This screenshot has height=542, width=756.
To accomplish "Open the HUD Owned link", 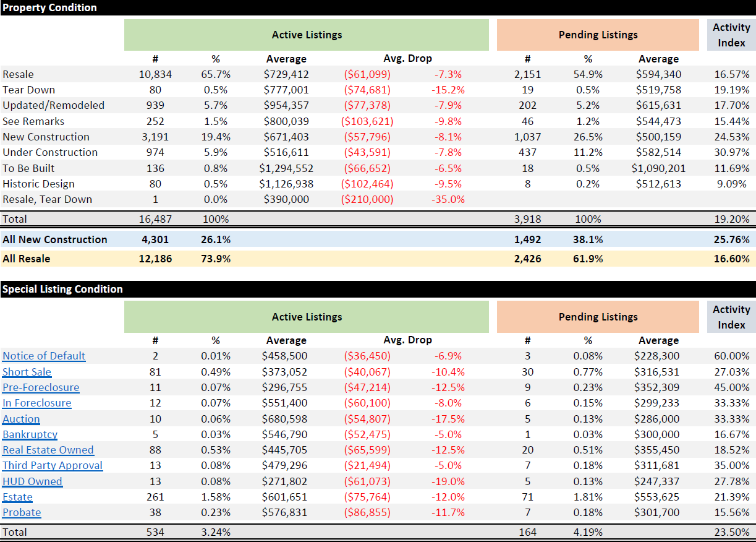I will (x=32, y=481).
